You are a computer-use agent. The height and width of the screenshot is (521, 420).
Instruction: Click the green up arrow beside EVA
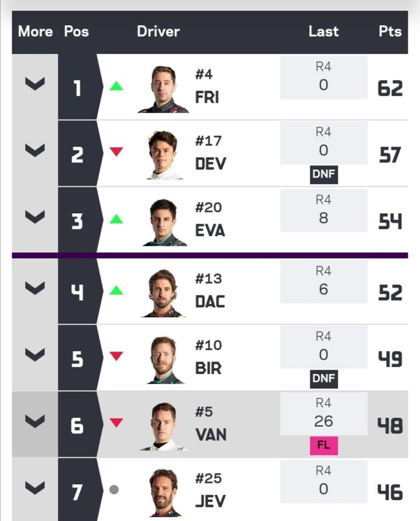point(116,219)
